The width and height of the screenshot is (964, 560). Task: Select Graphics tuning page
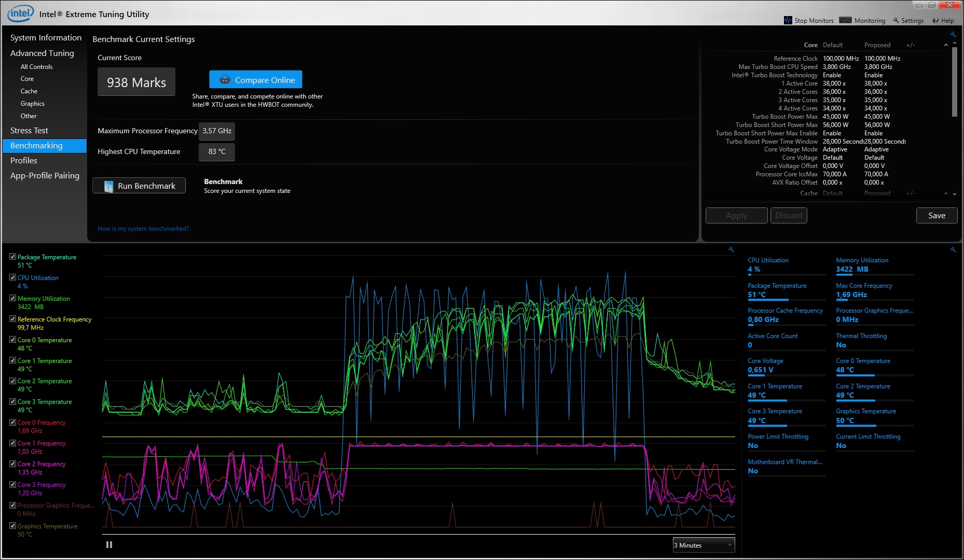coord(33,104)
